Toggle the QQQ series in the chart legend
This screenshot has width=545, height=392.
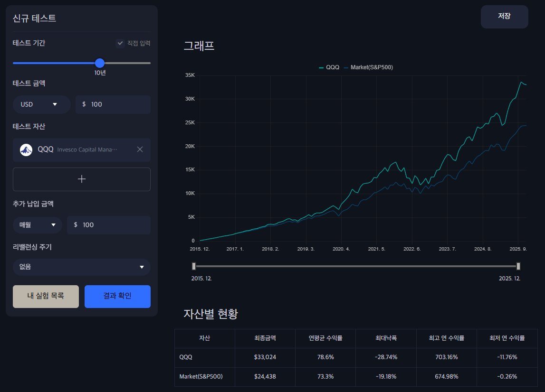point(329,67)
